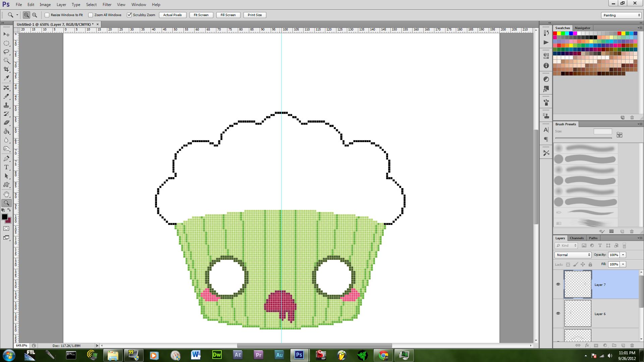
Task: Open the Info panel icon
Action: click(x=546, y=66)
